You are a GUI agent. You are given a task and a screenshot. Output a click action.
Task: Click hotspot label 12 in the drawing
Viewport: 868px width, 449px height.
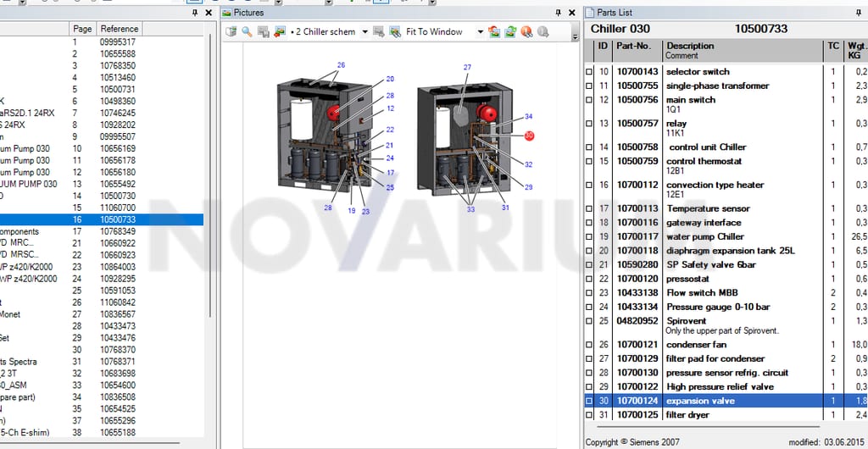tap(390, 108)
